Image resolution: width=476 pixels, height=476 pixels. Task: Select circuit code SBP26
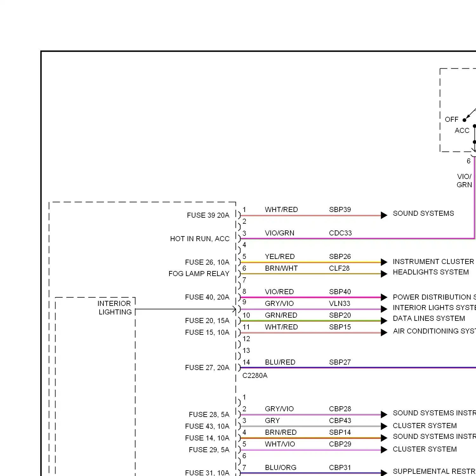click(340, 256)
